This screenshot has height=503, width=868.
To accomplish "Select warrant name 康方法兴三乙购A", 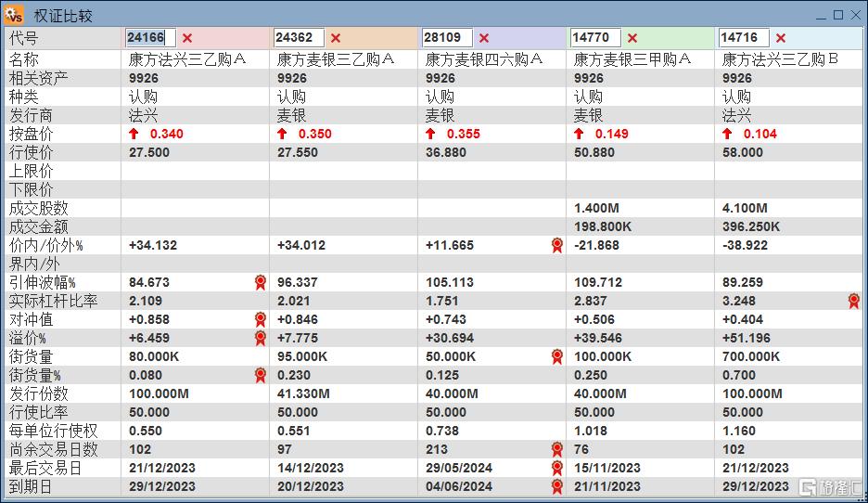I will [x=187, y=59].
